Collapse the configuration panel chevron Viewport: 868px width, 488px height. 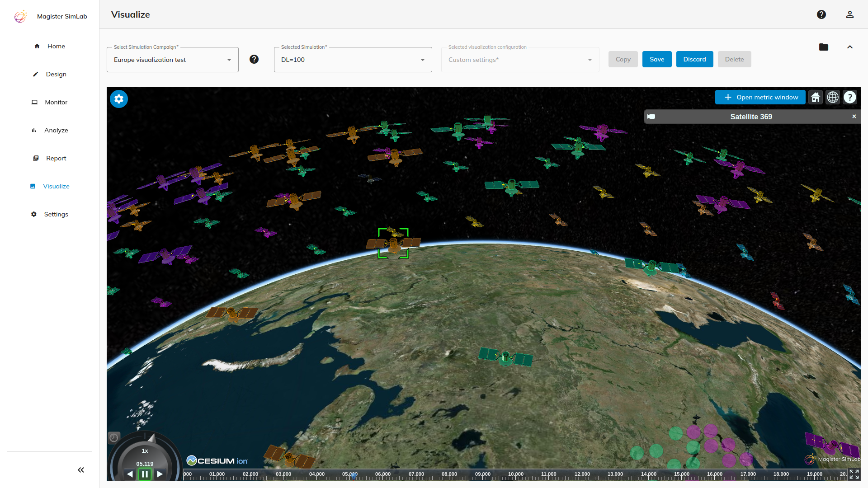coord(850,47)
